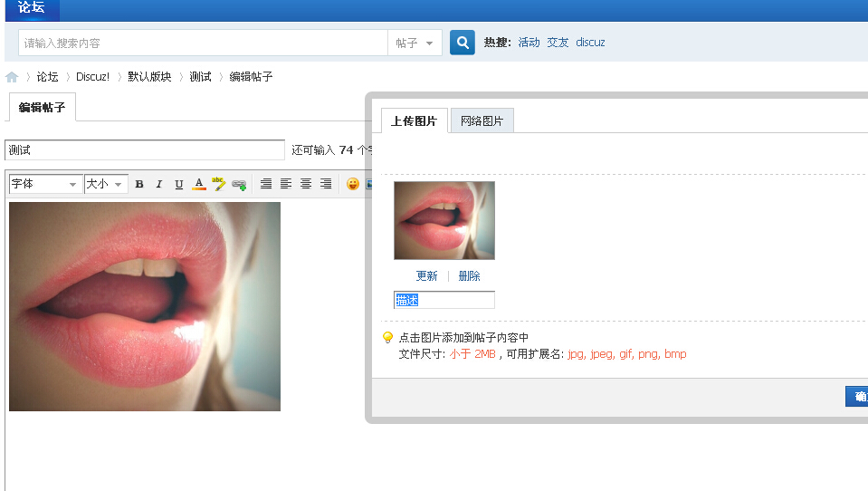Click the uploaded lips image thumbnail

click(444, 220)
